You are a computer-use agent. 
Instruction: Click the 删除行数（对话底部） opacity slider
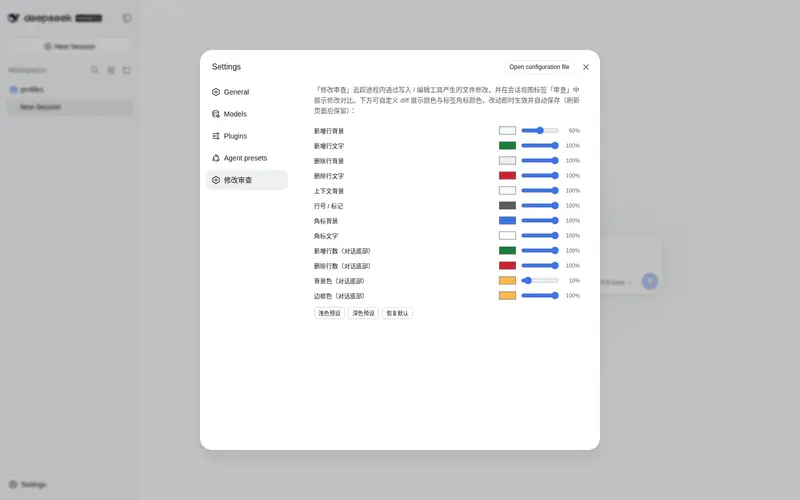coord(540,265)
